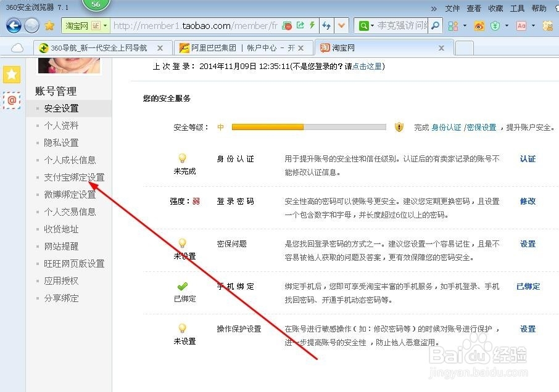This screenshot has height=392, width=559.
Task: Click the 密保设置 link beside security level
Action: (x=482, y=127)
